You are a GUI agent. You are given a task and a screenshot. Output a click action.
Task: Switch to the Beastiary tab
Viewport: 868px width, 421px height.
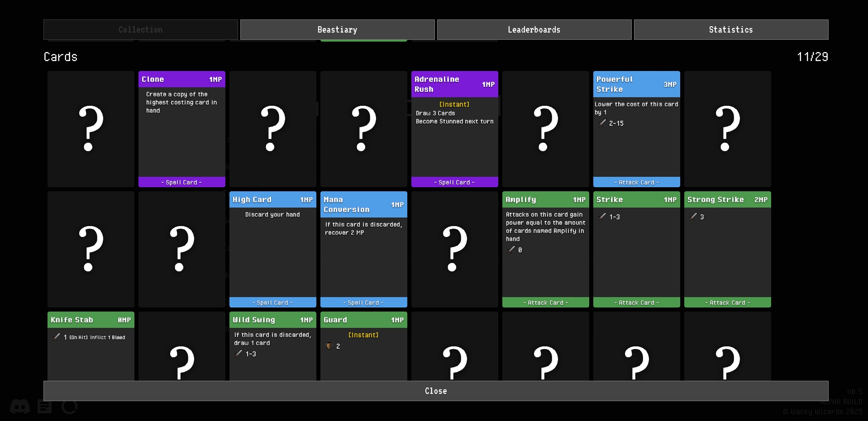point(337,29)
